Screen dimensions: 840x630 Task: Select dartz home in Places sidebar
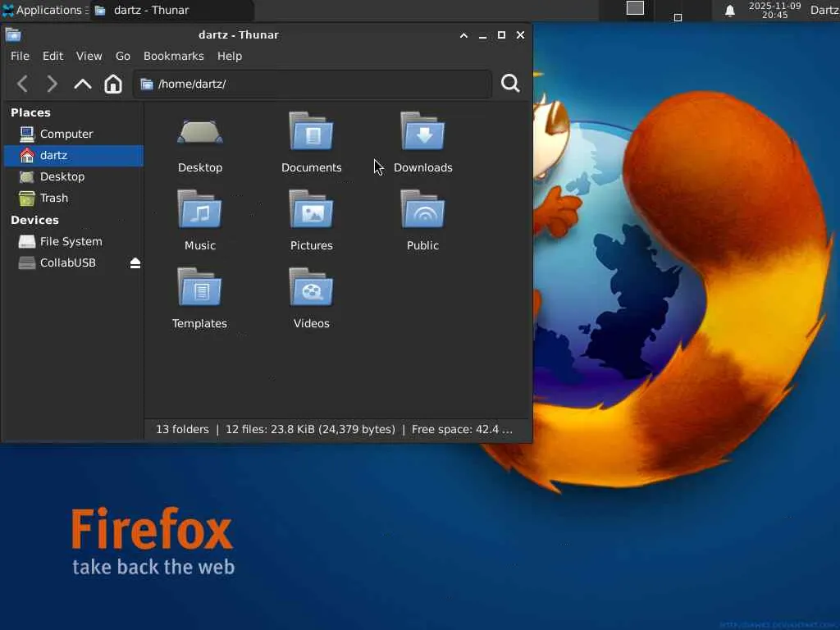[73, 155]
